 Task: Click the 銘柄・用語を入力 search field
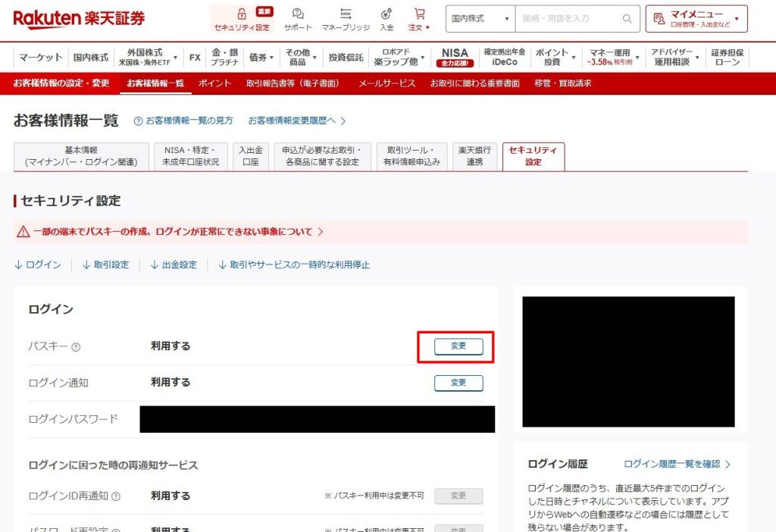pos(568,19)
